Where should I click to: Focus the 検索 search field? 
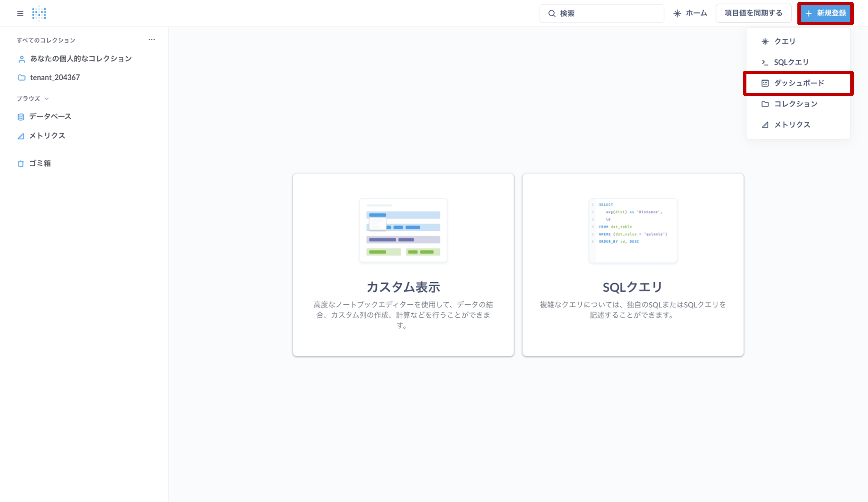pyautogui.click(x=602, y=13)
